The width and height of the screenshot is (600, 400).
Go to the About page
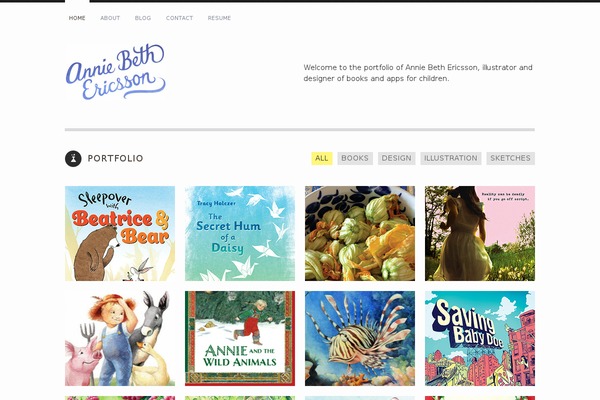(x=110, y=18)
